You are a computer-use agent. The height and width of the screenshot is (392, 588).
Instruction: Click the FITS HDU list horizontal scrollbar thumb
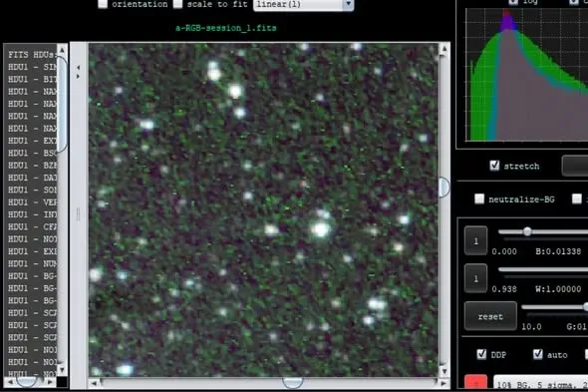[x=27, y=382]
